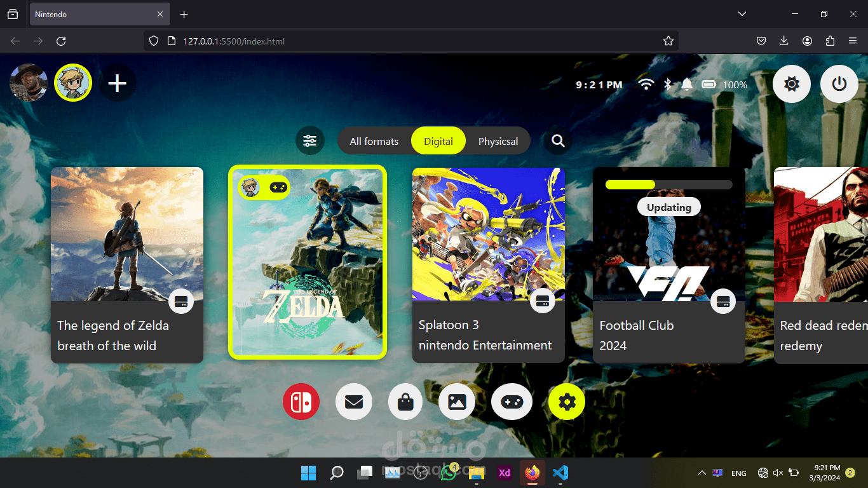This screenshot has height=488, width=868.
Task: Click the 'Football Club' title text
Action: [637, 325]
